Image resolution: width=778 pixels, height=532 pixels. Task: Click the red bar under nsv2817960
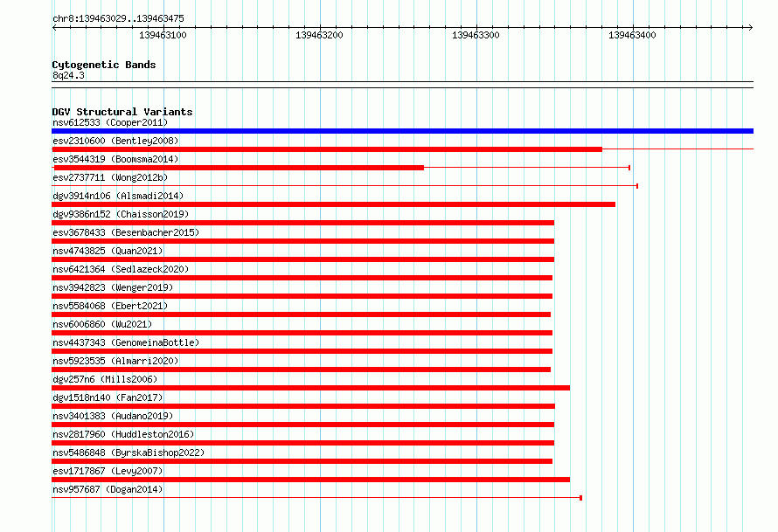point(302,443)
